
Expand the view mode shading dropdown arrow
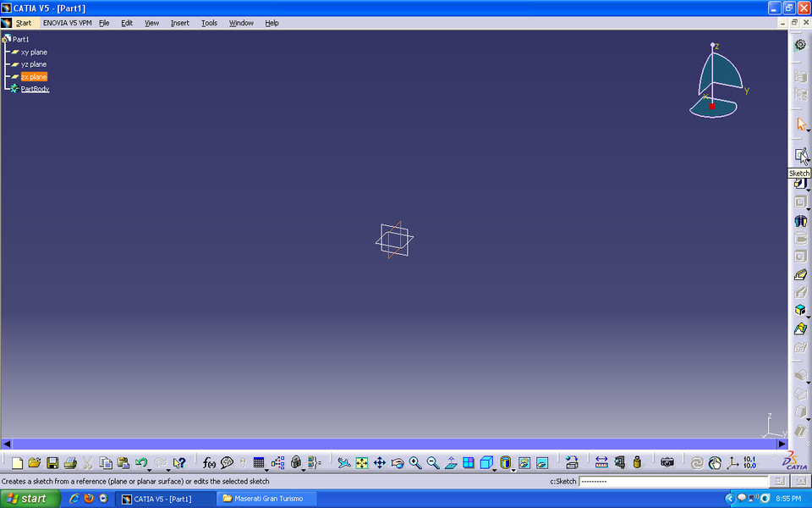[514, 469]
